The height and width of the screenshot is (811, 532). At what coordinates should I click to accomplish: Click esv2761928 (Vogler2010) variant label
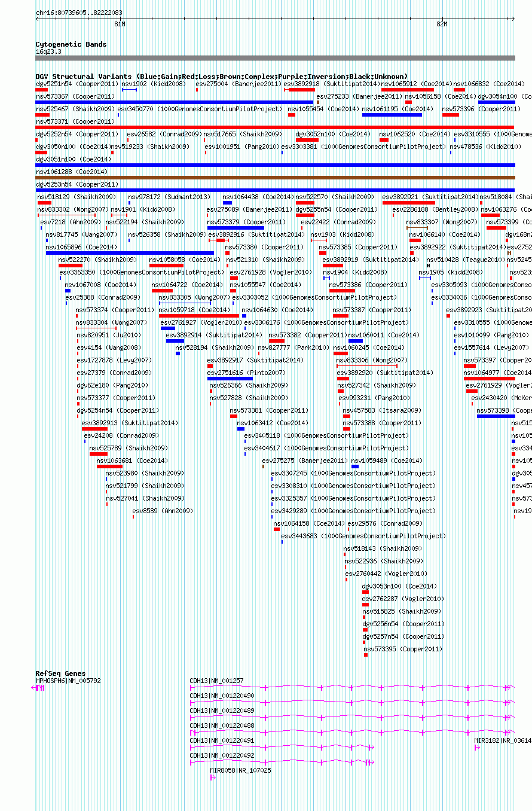tap(271, 272)
